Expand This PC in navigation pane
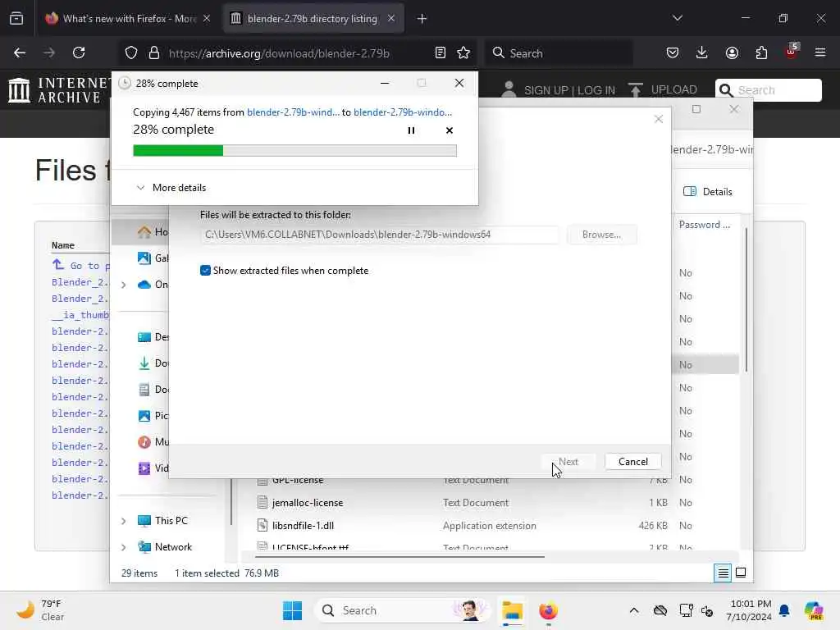Viewport: 840px width, 630px height. [x=124, y=521]
